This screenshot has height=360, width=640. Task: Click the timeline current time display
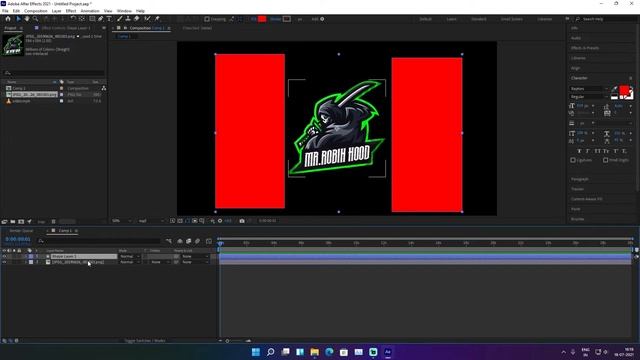pyautogui.click(x=18, y=239)
